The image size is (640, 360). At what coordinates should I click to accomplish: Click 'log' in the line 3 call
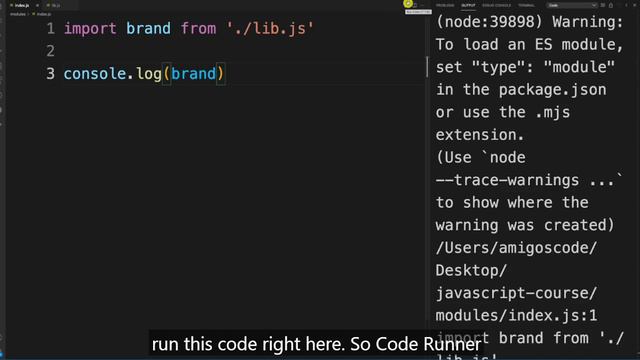point(149,74)
